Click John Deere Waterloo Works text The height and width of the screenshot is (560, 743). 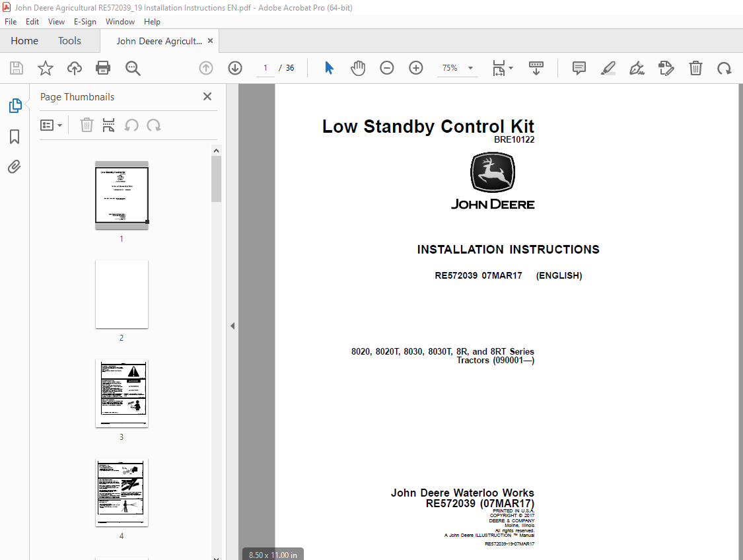point(462,493)
